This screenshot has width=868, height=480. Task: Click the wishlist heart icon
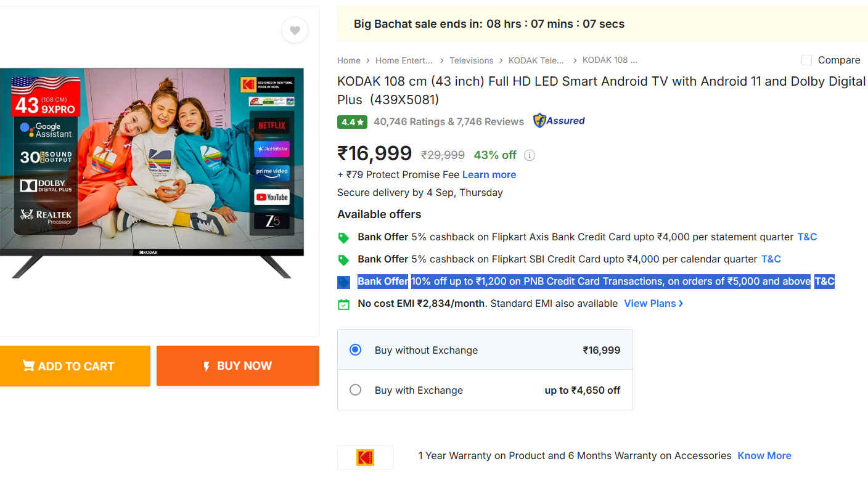tap(295, 30)
